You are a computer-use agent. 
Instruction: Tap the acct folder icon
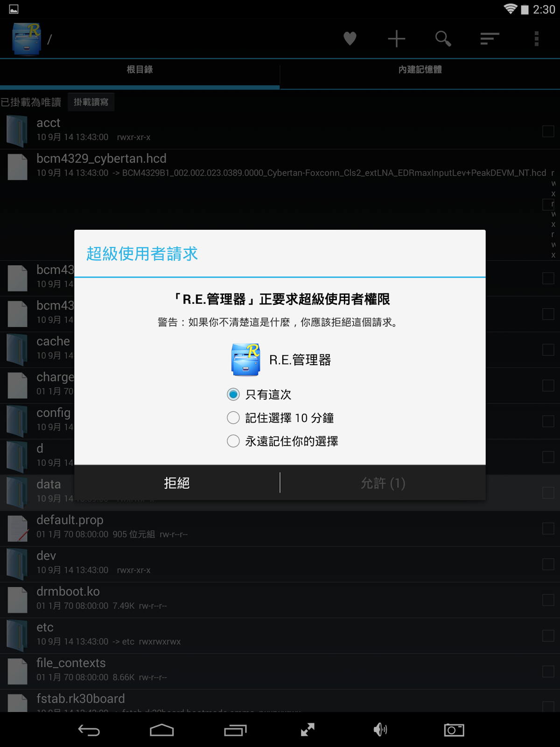coord(17,131)
